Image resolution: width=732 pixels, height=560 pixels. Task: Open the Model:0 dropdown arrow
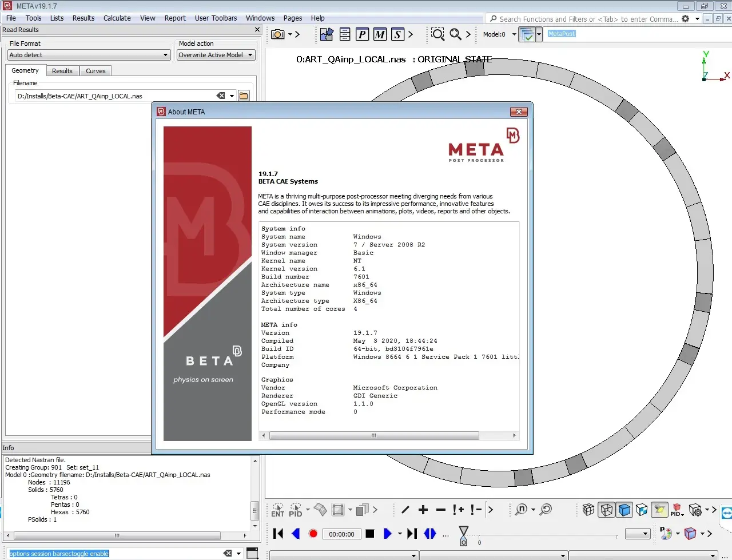(514, 34)
